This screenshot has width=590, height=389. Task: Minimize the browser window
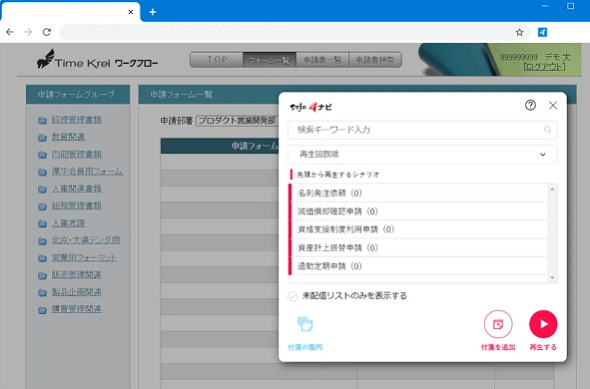[545, 6]
